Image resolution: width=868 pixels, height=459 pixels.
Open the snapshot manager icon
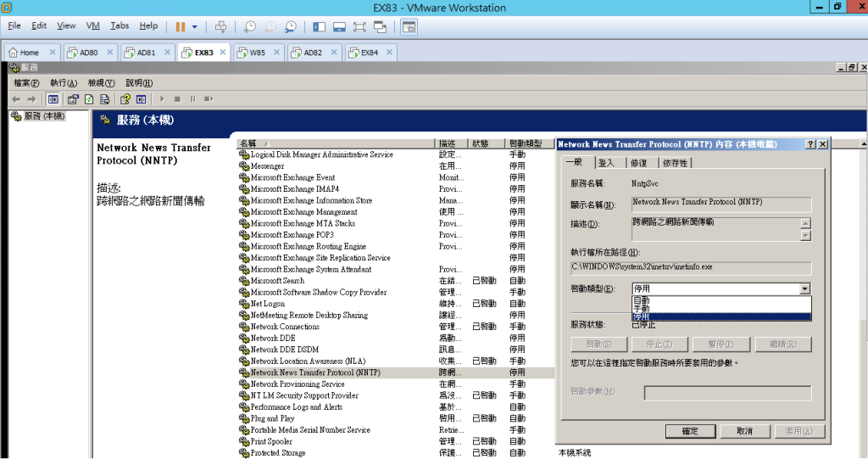pos(291,26)
